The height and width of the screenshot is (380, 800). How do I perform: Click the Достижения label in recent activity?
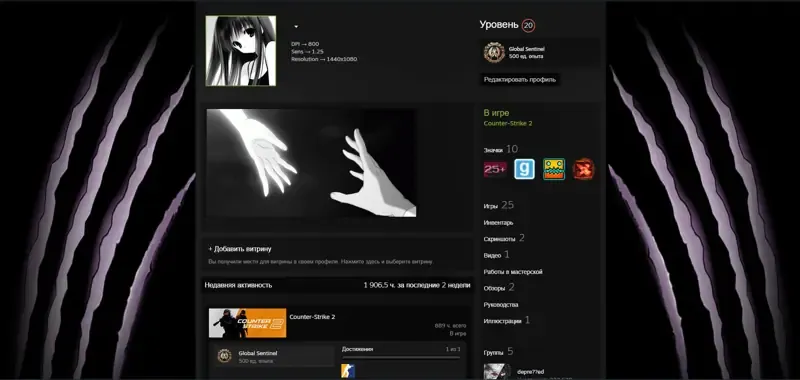357,349
